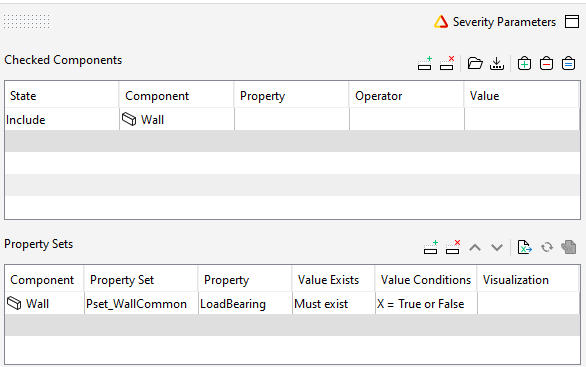Sort Checked Components by Component header
The image size is (586, 367).
(x=176, y=96)
